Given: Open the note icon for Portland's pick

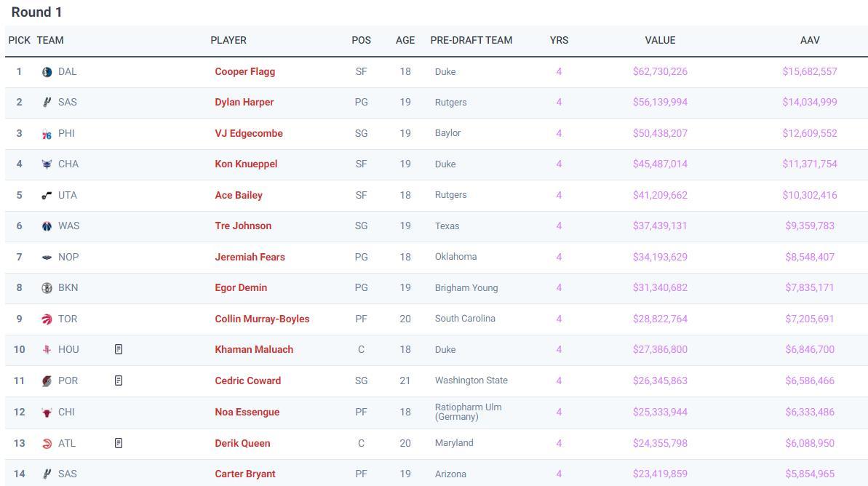Looking at the screenshot, I should coord(119,381).
